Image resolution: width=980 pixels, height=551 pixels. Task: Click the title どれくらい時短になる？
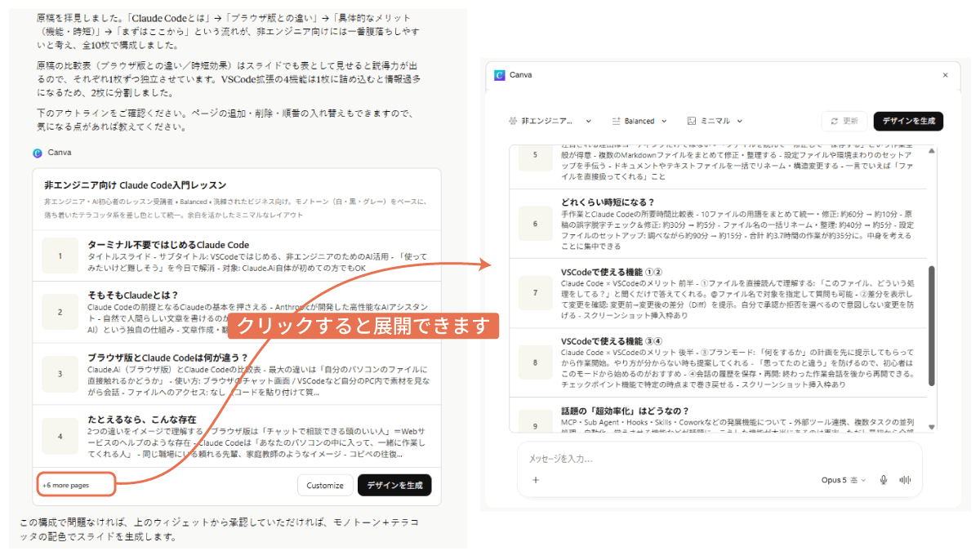[x=608, y=202]
